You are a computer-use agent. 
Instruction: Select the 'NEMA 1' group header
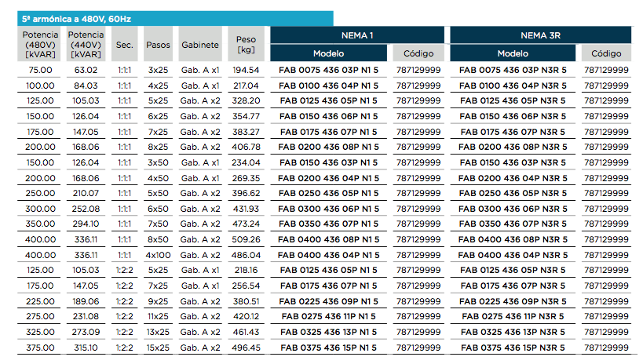coord(356,35)
